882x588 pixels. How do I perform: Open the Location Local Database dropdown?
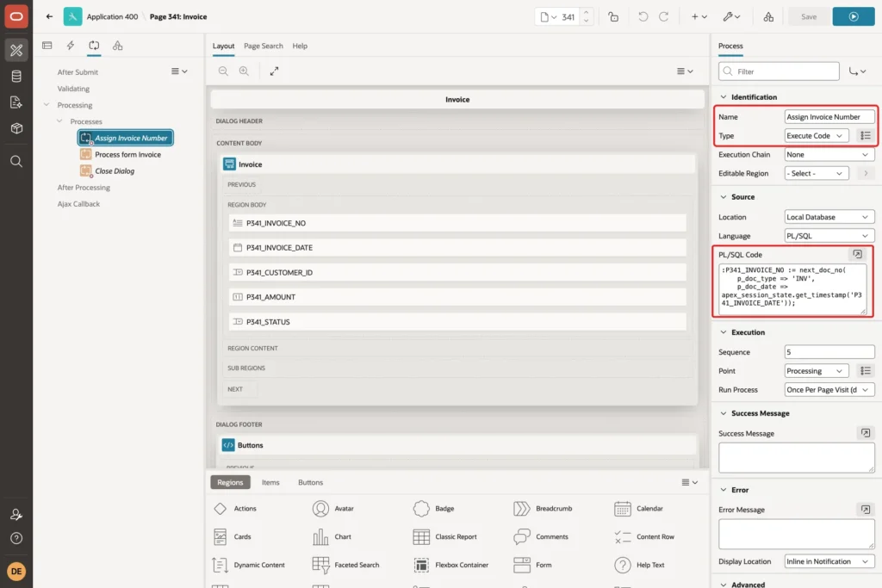click(829, 217)
